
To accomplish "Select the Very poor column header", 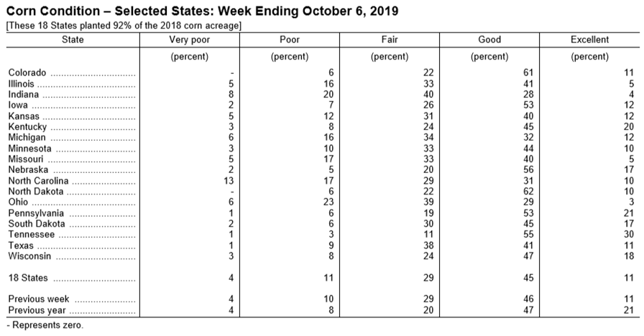I will pos(189,39).
